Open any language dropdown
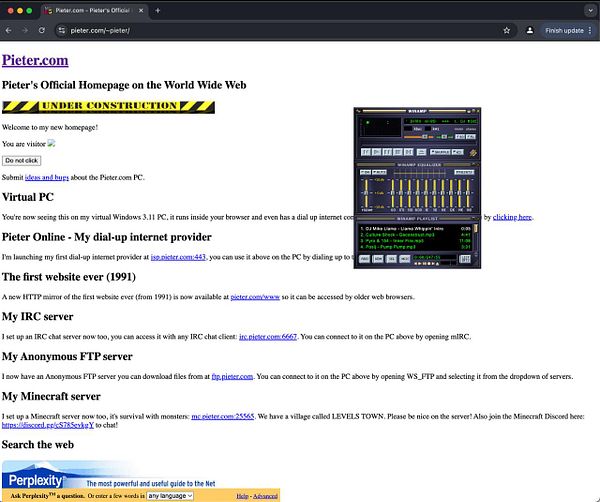The image size is (600, 502). [170, 496]
